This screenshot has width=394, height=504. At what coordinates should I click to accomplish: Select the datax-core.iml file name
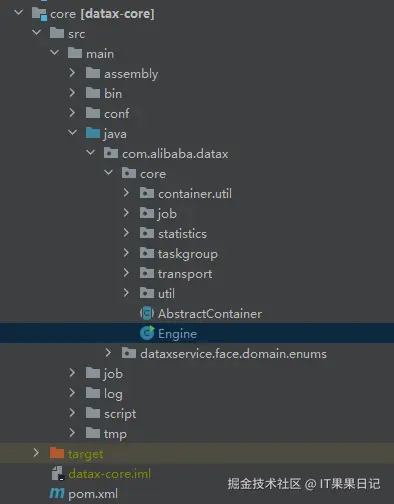click(x=109, y=474)
